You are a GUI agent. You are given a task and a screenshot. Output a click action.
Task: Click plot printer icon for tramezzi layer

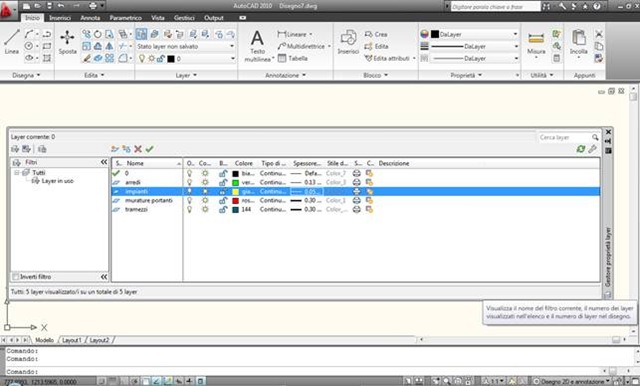(357, 209)
